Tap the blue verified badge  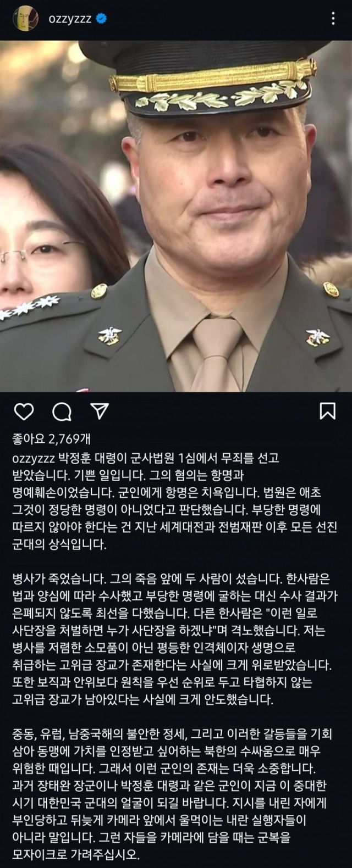click(101, 19)
